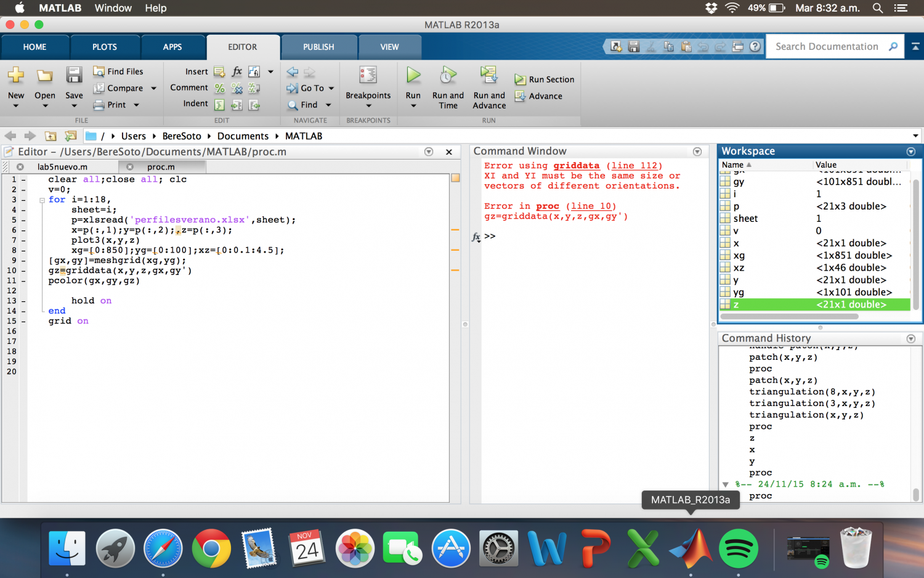Screen dimensions: 924x578
Task: Open Spotlight search in the menu bar
Action: pyautogui.click(x=878, y=8)
